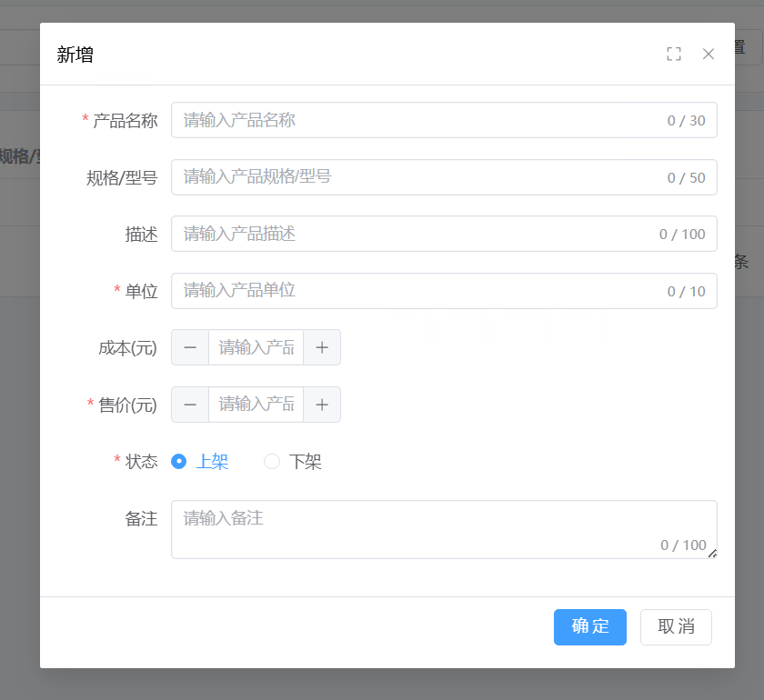Increase the 成本(元) value with plus button
This screenshot has height=700, width=764.
322,348
